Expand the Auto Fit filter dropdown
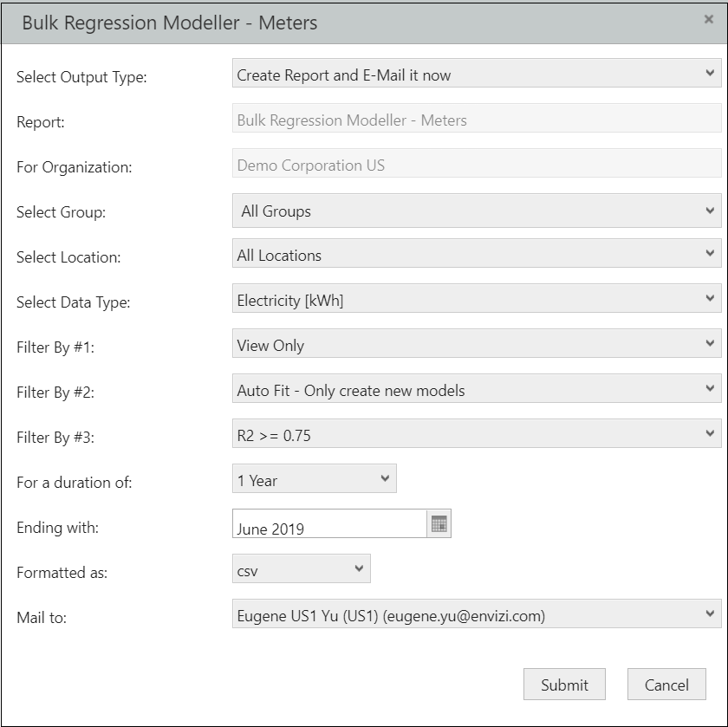Screen dimensions: 728x727 (477, 388)
